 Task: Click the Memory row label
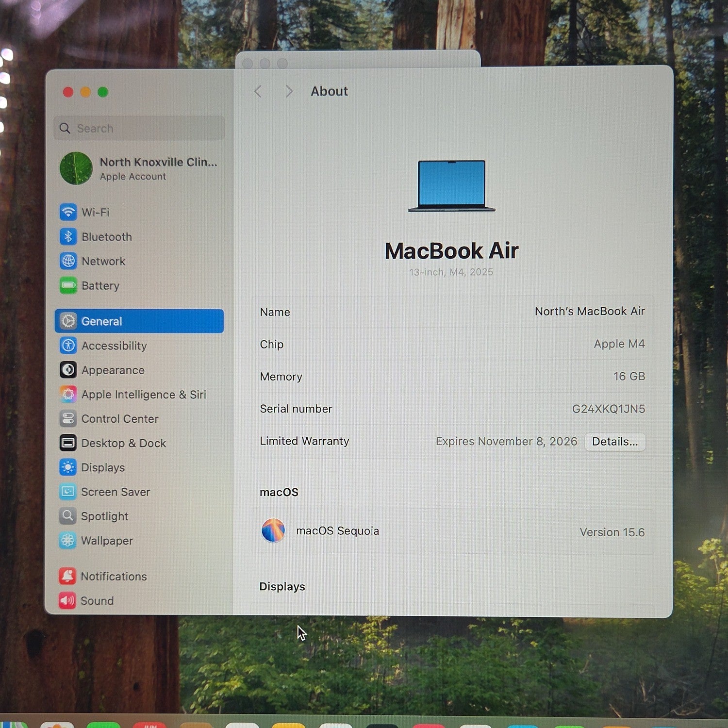pyautogui.click(x=281, y=377)
